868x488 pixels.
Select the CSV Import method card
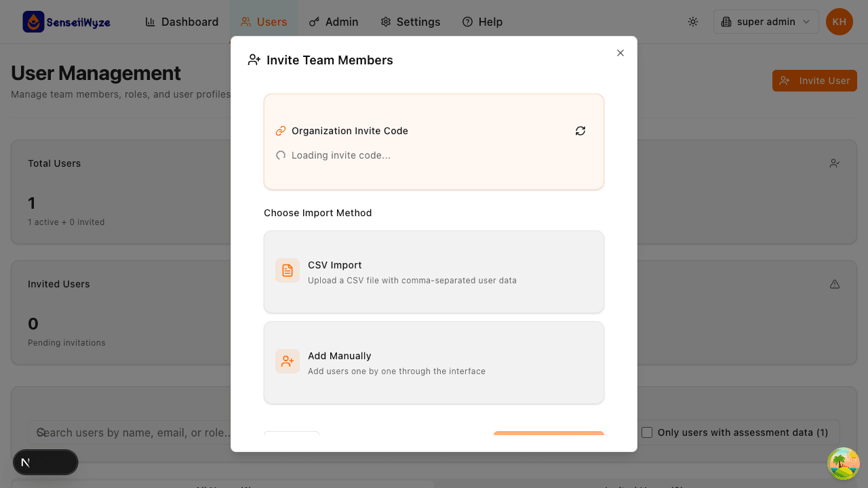433,271
